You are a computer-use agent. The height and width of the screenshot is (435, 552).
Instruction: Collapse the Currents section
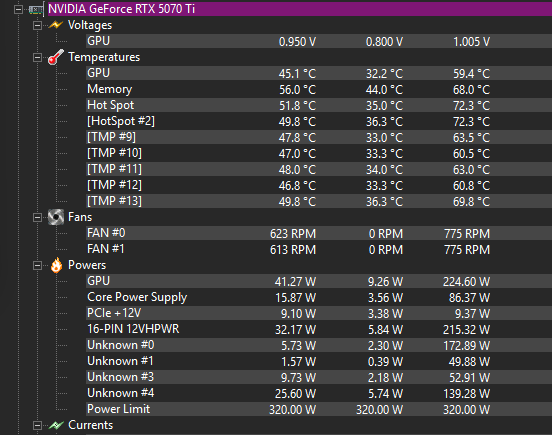click(x=37, y=425)
